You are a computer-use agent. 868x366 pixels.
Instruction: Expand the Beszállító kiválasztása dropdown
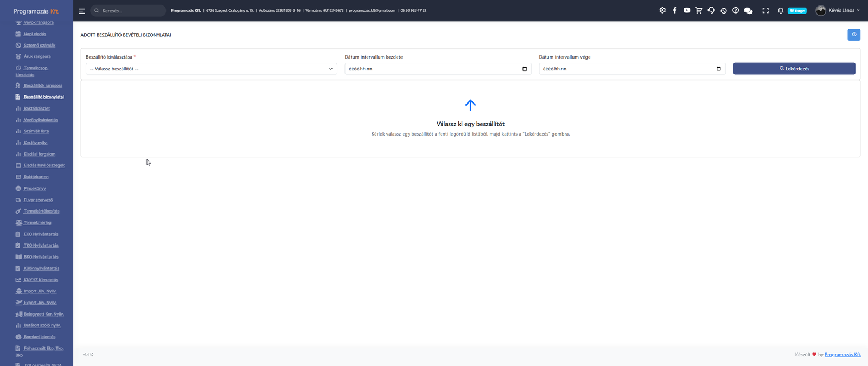(x=212, y=69)
